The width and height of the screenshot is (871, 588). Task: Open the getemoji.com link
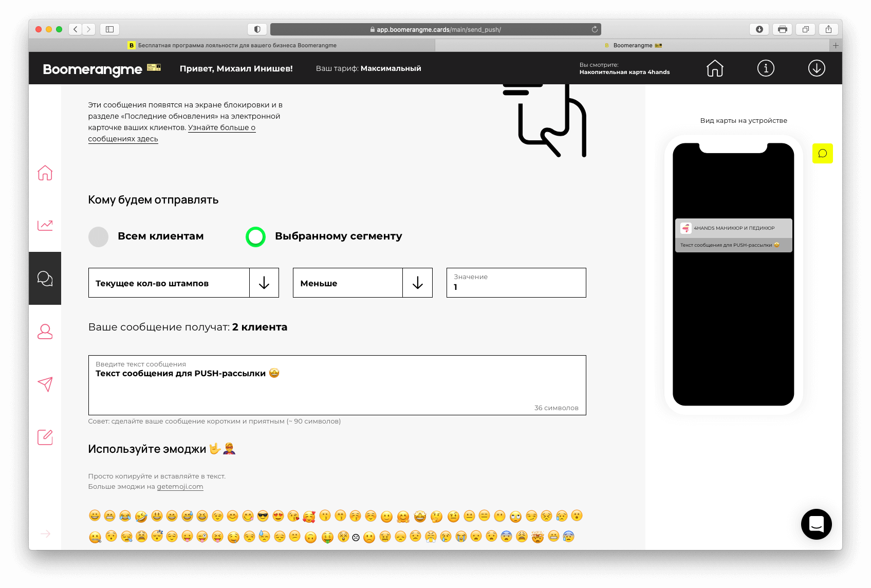(x=180, y=487)
